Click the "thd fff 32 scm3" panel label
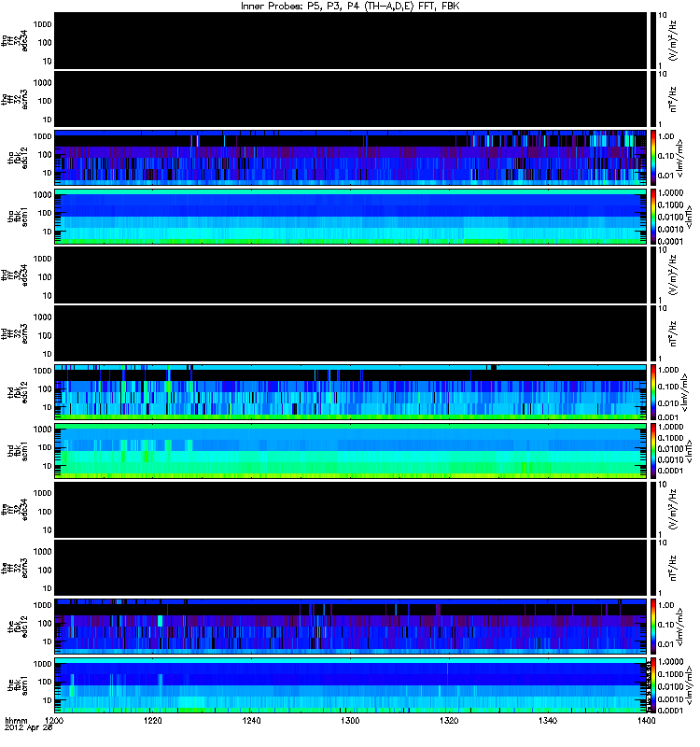700x747 pixels. (x=15, y=334)
